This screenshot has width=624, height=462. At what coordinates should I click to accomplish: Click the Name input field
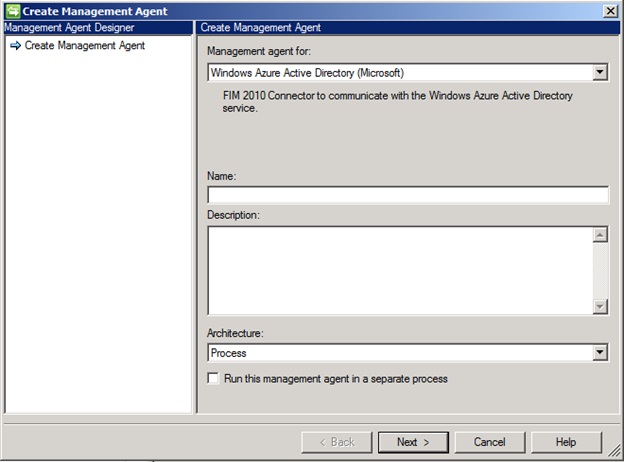point(408,195)
